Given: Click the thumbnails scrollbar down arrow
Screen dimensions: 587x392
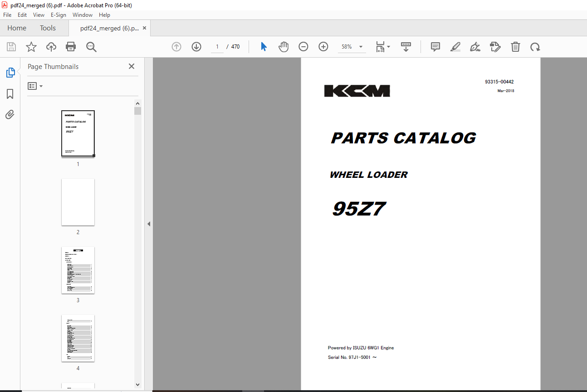Looking at the screenshot, I should 138,384.
